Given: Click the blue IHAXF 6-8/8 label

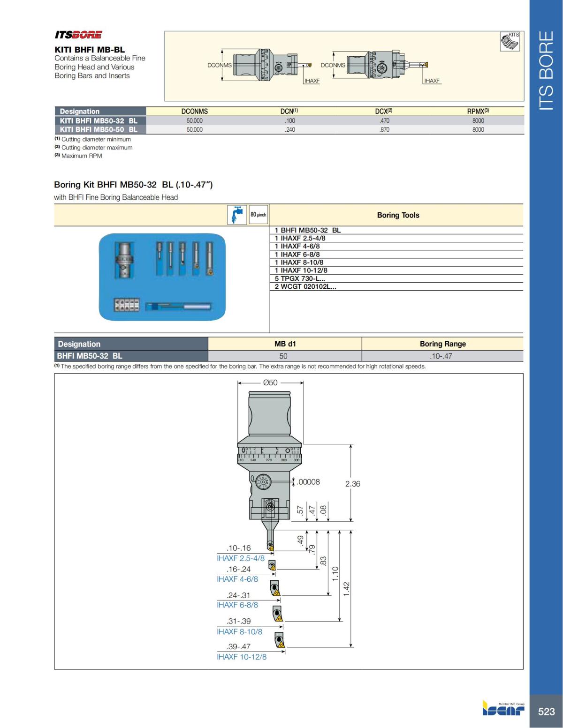Looking at the screenshot, I should coord(237,605).
